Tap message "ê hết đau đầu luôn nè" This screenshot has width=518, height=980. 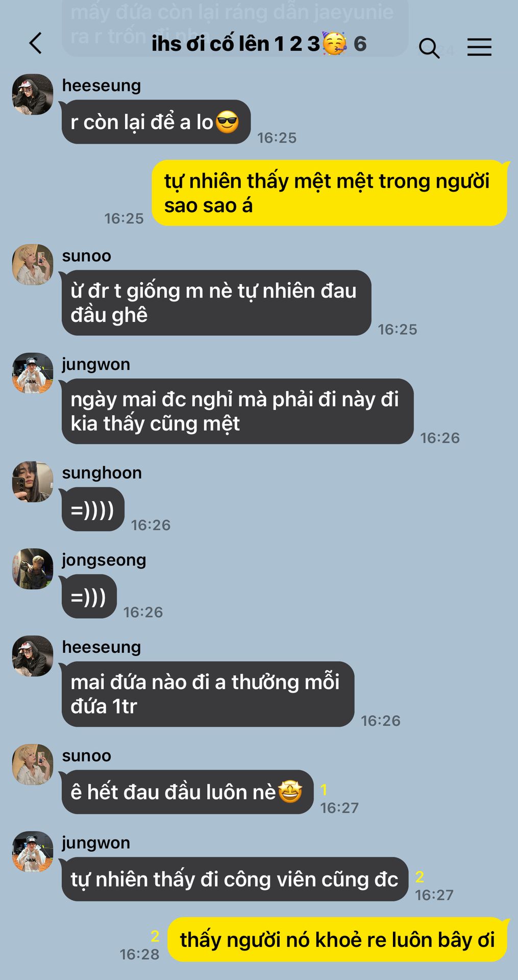click(187, 792)
